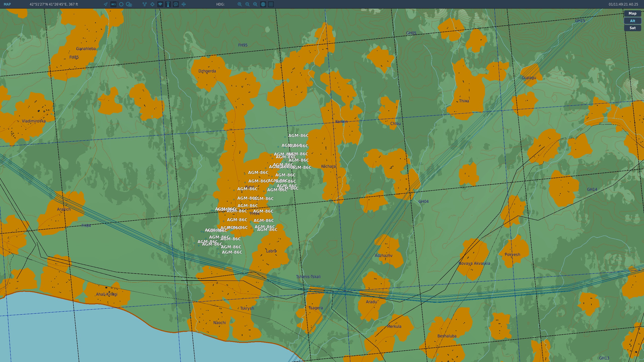
Task: Click the GH13 grid square label
Action: (604, 358)
